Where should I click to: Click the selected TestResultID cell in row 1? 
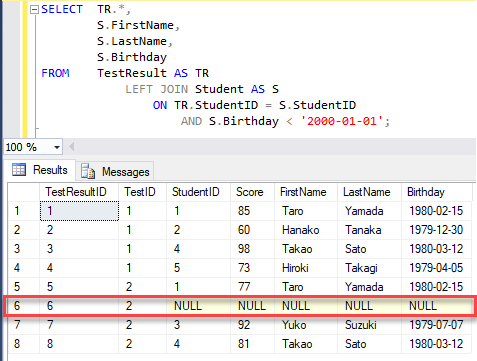[x=79, y=211]
